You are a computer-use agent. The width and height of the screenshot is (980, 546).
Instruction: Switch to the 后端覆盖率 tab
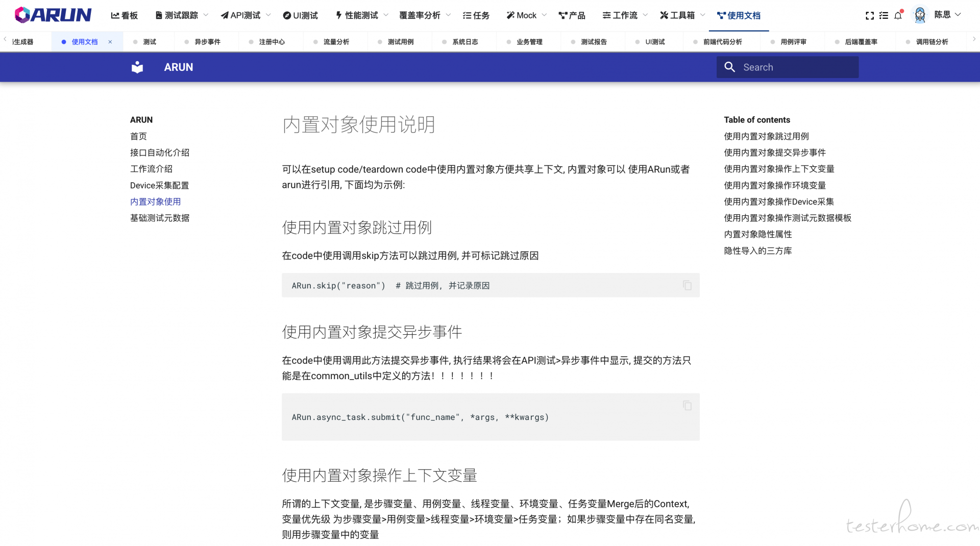click(x=861, y=42)
